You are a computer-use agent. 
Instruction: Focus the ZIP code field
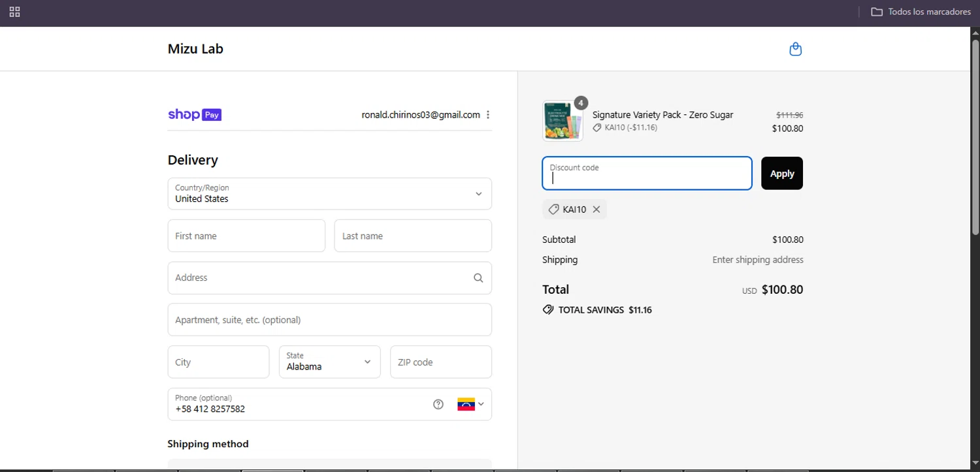(441, 362)
